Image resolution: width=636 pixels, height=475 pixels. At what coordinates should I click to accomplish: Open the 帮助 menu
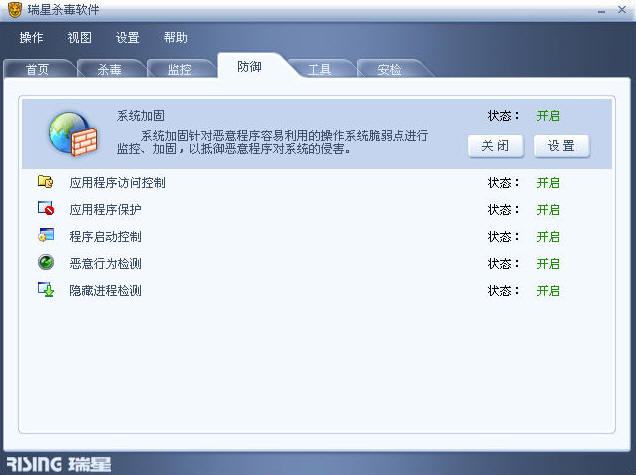tap(176, 38)
